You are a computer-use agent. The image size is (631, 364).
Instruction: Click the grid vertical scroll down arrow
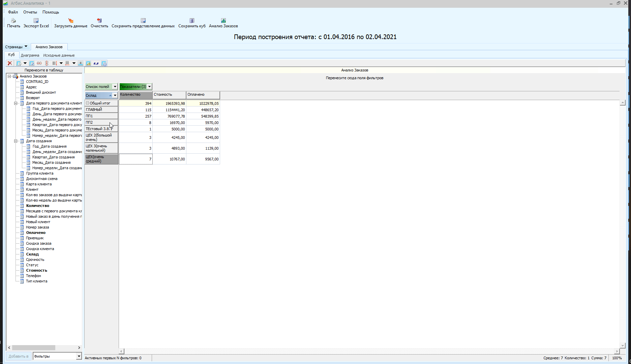click(x=623, y=345)
